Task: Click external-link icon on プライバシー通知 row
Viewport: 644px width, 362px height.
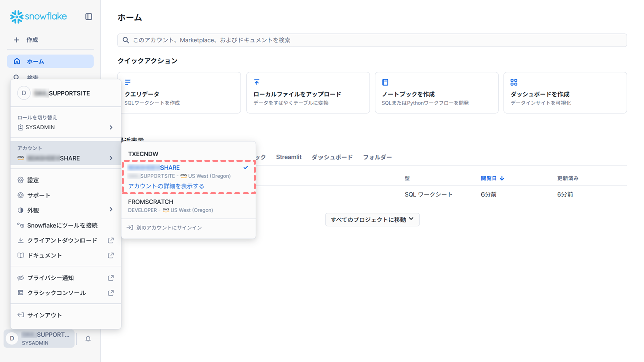Action: (x=111, y=278)
